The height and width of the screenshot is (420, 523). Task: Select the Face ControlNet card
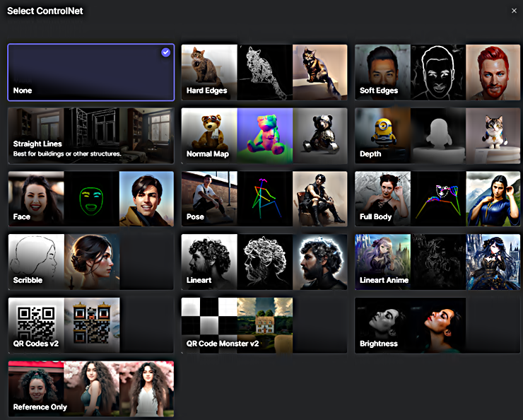90,199
